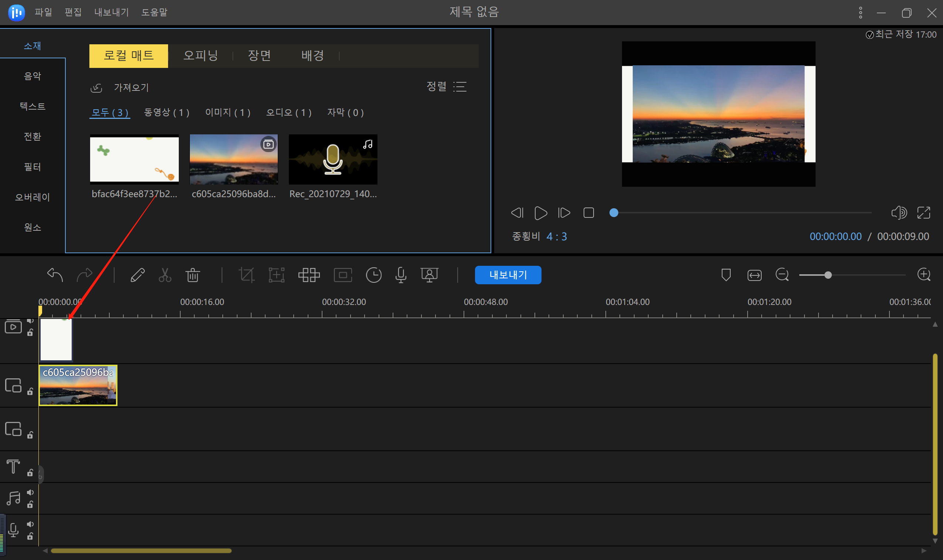Mute the voice-over track speaker icon
The height and width of the screenshot is (560, 943).
[x=30, y=524]
